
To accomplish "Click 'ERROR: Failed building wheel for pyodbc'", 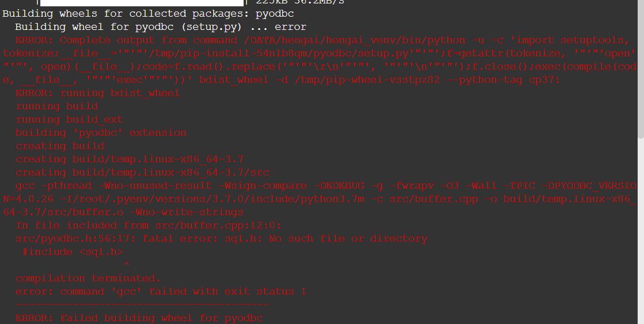I will (139, 318).
